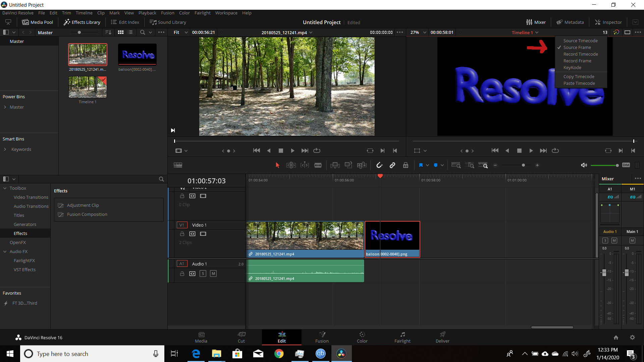Switch to the Fusion page tab
This screenshot has width=644, height=362.
click(x=322, y=337)
